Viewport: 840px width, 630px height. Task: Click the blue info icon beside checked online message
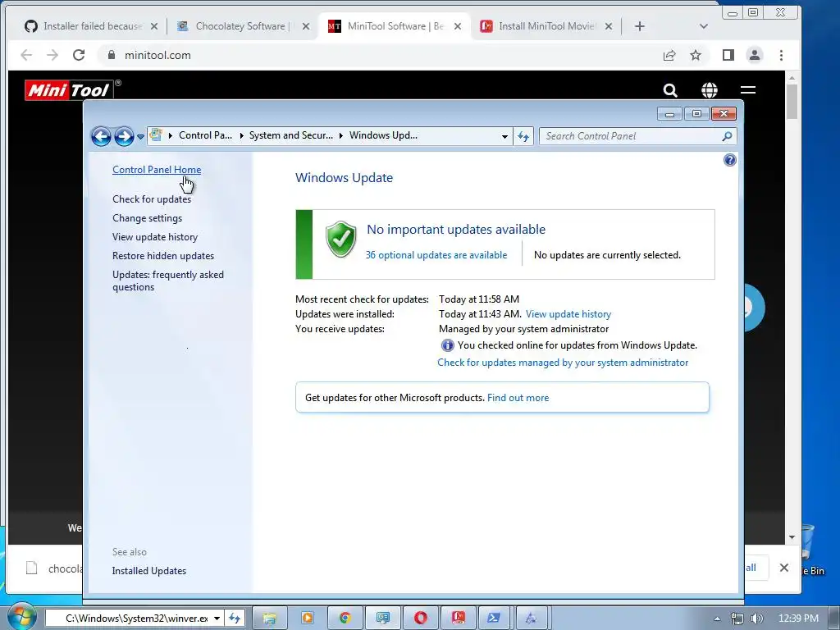point(447,345)
